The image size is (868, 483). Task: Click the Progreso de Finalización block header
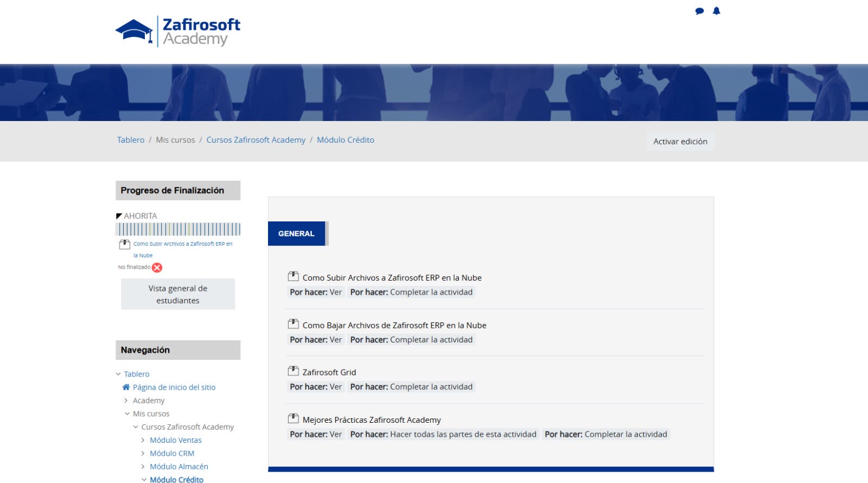pos(178,190)
